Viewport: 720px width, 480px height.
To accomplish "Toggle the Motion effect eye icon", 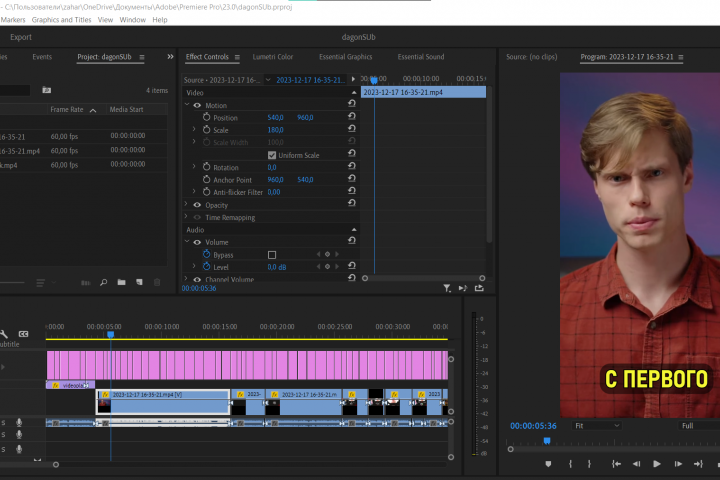I will point(197,105).
